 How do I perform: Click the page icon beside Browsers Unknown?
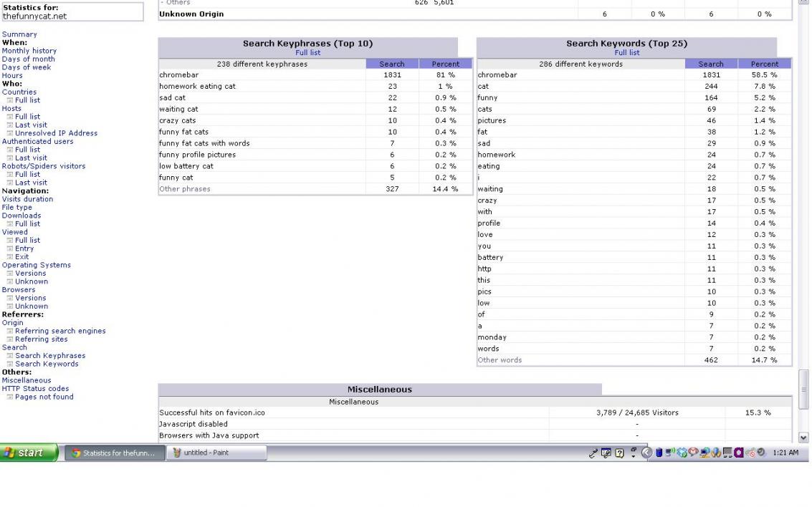point(10,306)
